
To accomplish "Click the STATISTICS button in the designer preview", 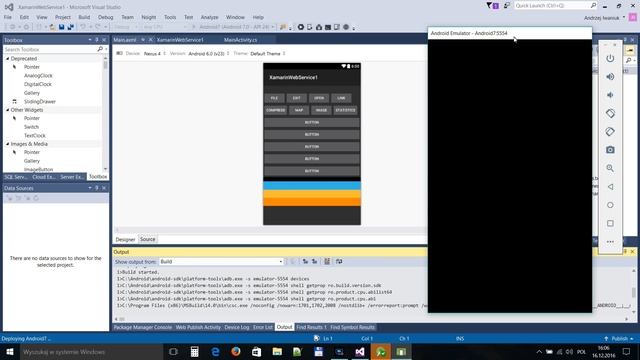I will pos(345,110).
